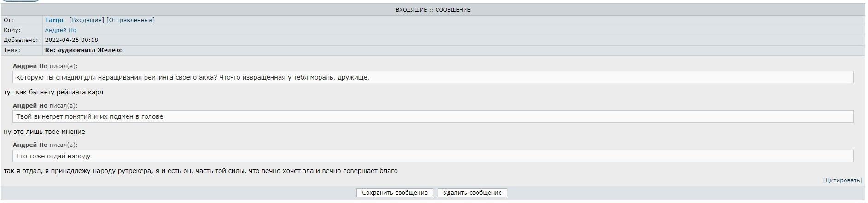Click the quote Твой винегрет понятий
The width and height of the screenshot is (868, 203).
(90, 117)
